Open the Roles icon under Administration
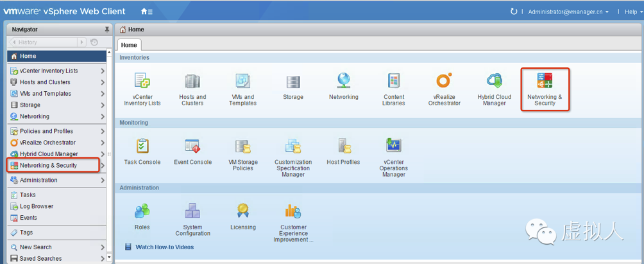The height and width of the screenshot is (264, 644). tap(142, 211)
